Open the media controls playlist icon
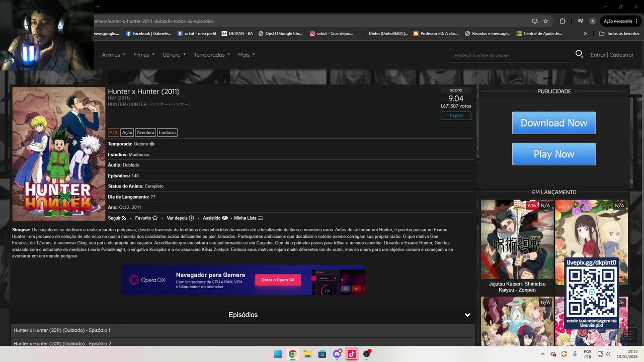 coord(581,21)
